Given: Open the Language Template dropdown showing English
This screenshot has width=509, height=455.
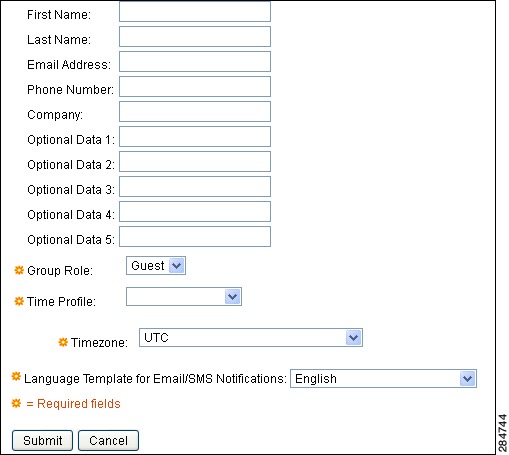Looking at the screenshot, I should click(x=383, y=379).
